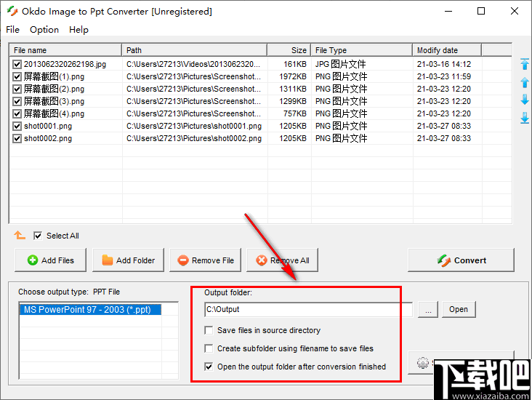Click the Remove File button
The width and height of the screenshot is (532, 400).
(205, 260)
